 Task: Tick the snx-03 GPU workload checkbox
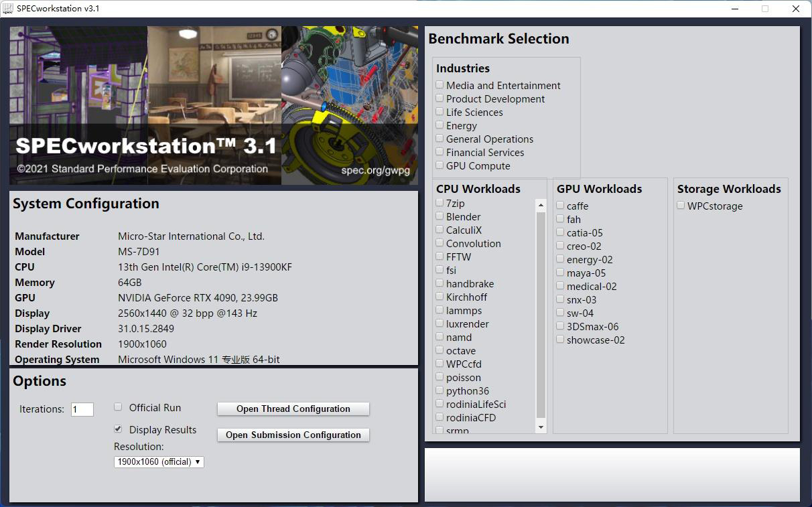[x=560, y=299]
